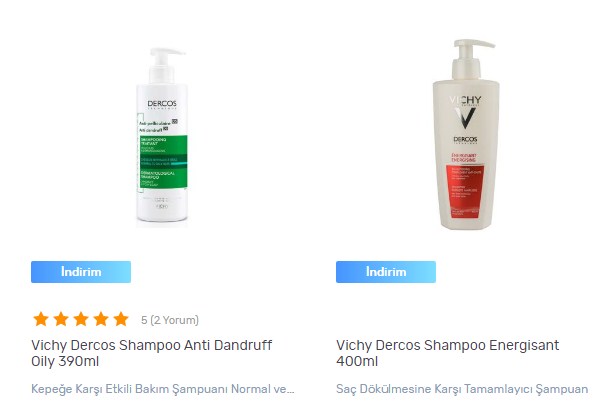The image size is (612, 402).
Task: Select the fourth rating star
Action: pyautogui.click(x=101, y=319)
